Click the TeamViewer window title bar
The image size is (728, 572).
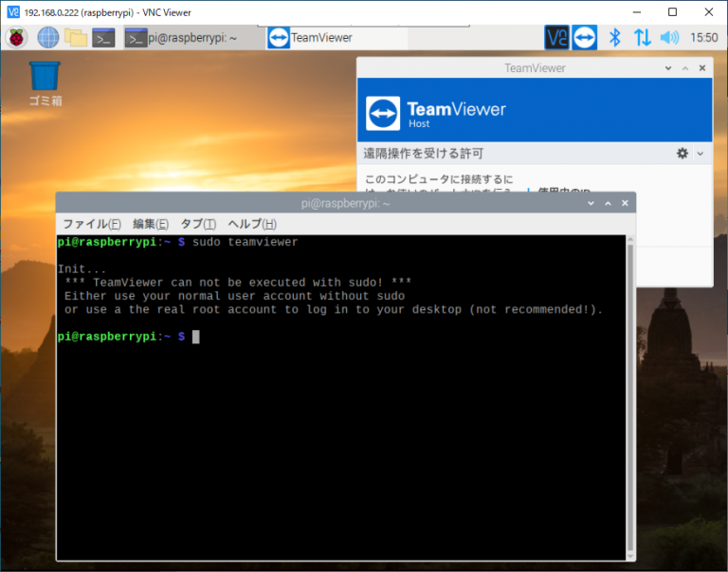[x=535, y=68]
